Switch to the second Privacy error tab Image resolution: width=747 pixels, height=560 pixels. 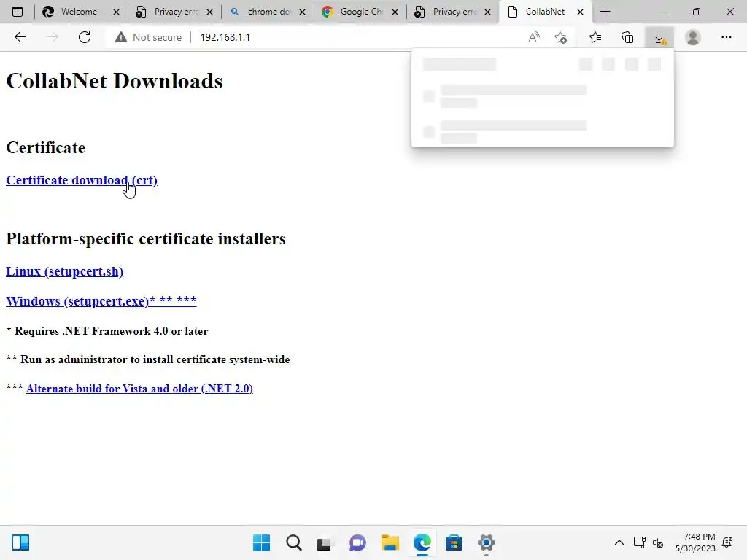452,12
